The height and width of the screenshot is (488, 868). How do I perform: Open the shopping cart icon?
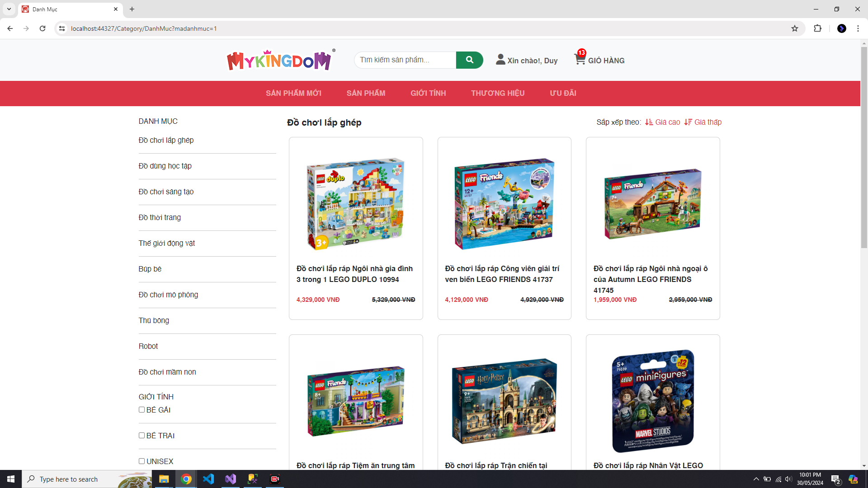[580, 59]
